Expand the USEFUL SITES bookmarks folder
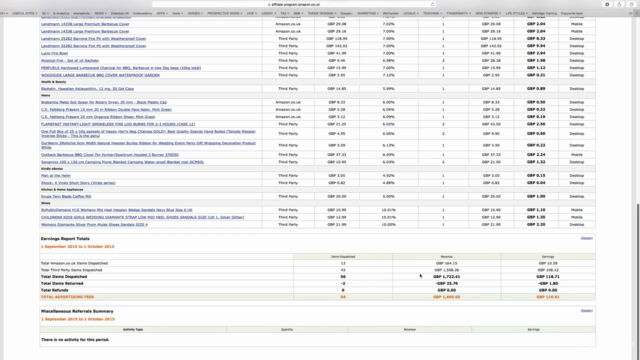Viewport: 640px width, 360px height. click(24, 13)
